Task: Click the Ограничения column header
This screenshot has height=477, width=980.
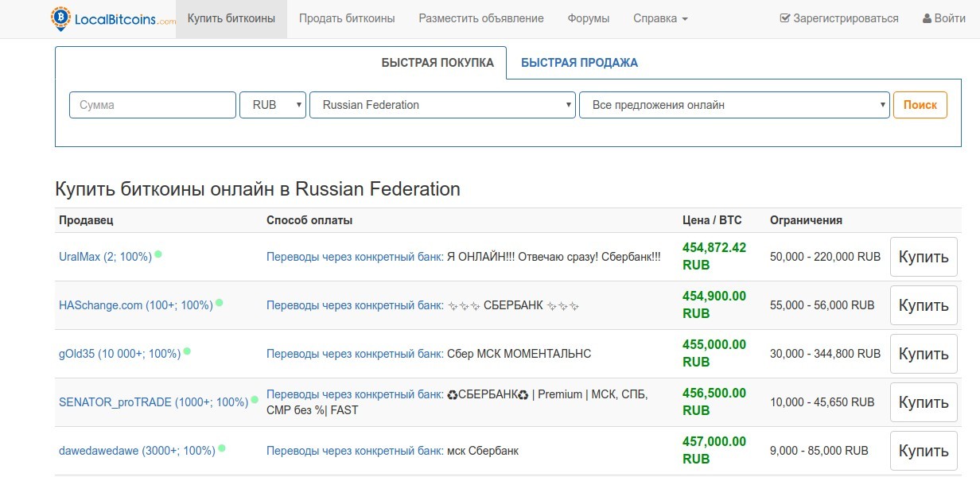Action: coord(806,220)
